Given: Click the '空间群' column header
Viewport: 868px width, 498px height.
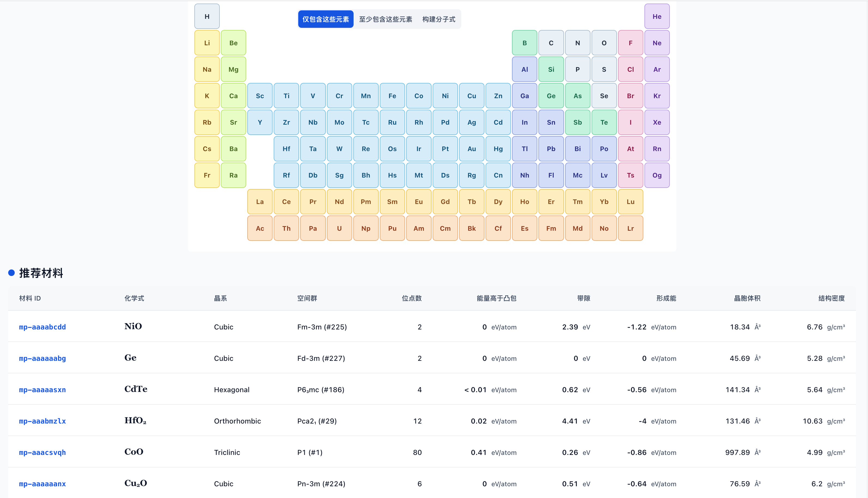Looking at the screenshot, I should pyautogui.click(x=307, y=298).
